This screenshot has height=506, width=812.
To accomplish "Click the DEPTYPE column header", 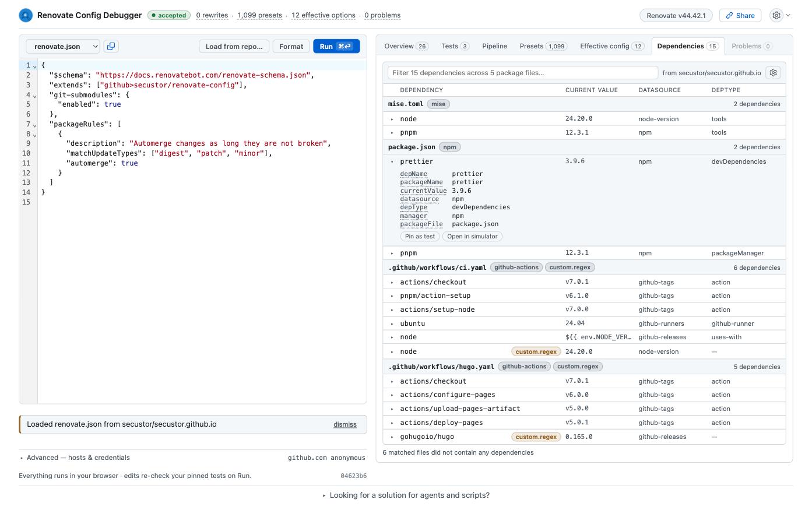I will pos(726,90).
